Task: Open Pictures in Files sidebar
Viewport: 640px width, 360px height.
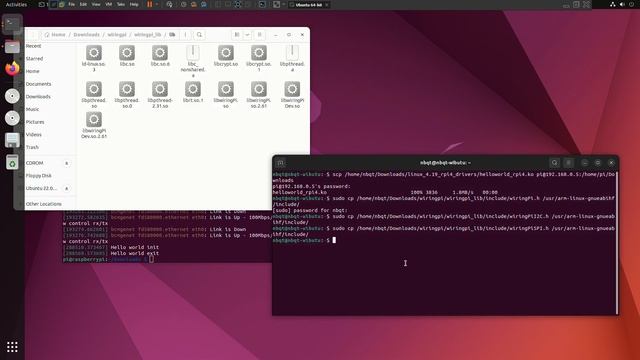Action: pyautogui.click(x=35, y=122)
